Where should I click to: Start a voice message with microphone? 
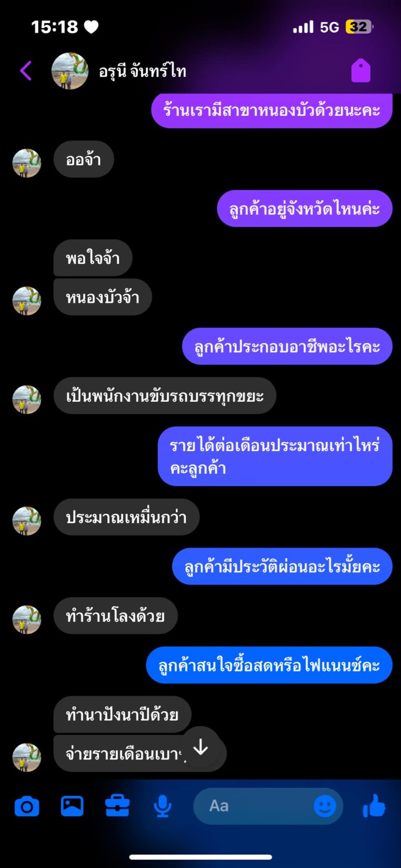(x=162, y=806)
